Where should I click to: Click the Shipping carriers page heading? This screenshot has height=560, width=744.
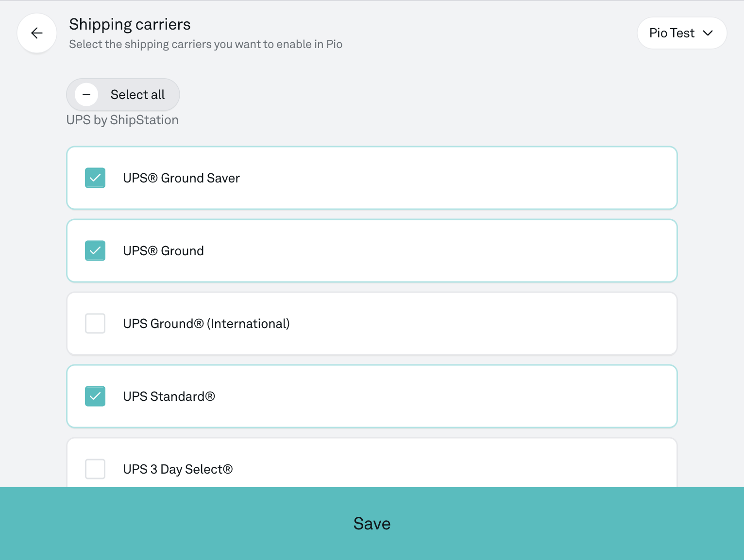pyautogui.click(x=130, y=24)
